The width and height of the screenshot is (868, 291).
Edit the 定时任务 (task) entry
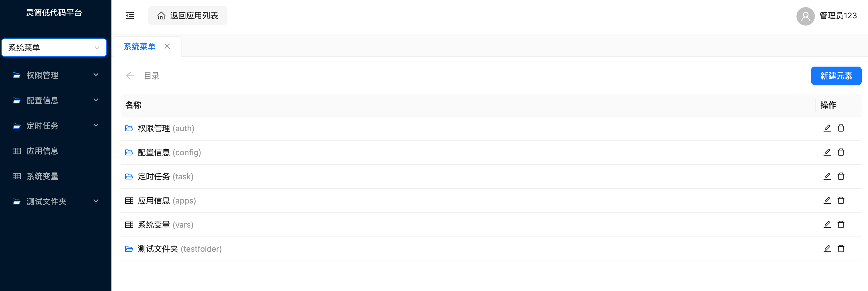pyautogui.click(x=827, y=176)
